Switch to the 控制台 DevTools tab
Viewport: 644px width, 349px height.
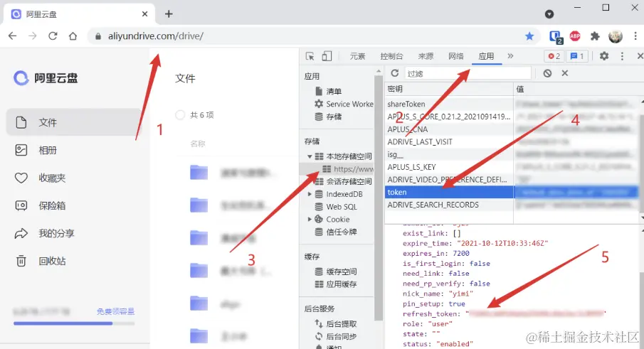pos(391,56)
